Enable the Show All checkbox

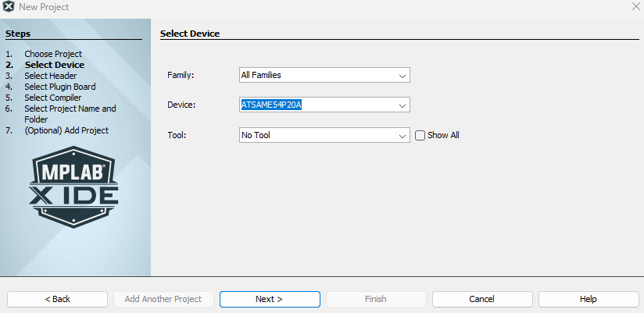pyautogui.click(x=420, y=135)
